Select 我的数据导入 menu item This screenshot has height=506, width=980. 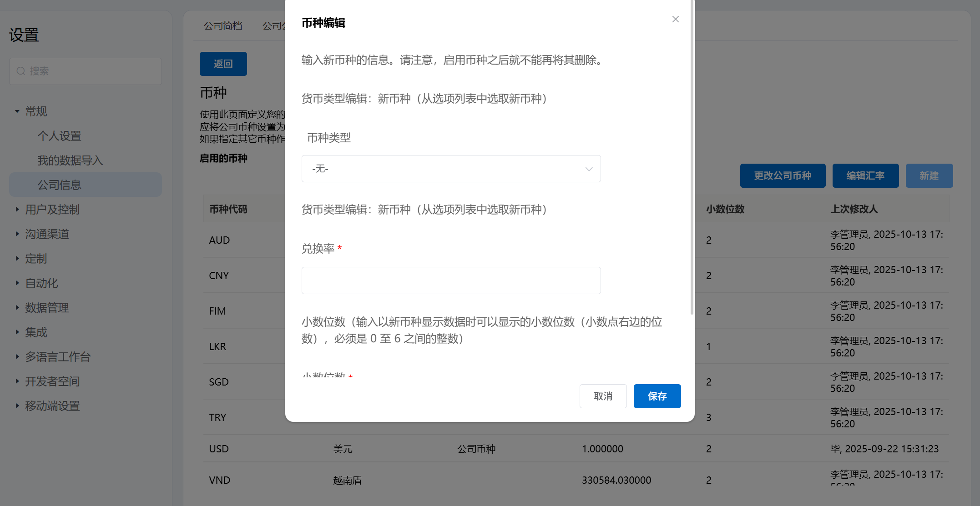pyautogui.click(x=70, y=160)
